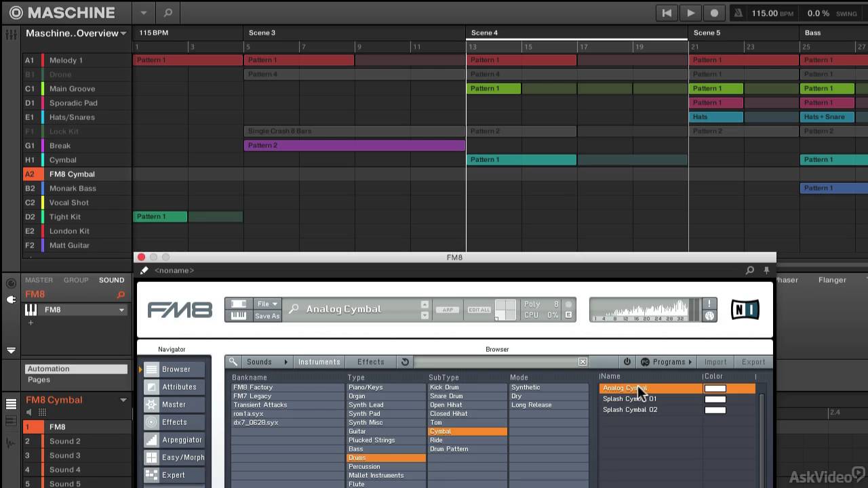Image resolution: width=868 pixels, height=488 pixels.
Task: Step to next preset with down arrow
Action: [x=425, y=315]
